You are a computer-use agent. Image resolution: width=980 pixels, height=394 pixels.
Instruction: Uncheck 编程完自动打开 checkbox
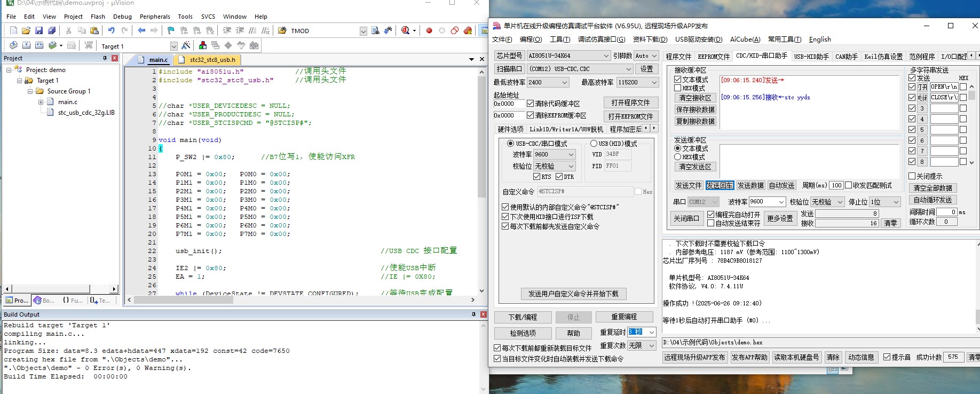711,215
